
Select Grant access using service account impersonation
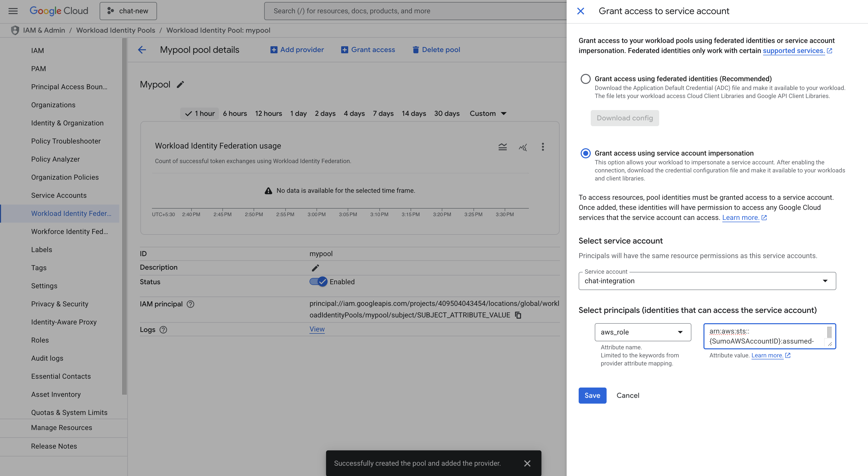pyautogui.click(x=586, y=154)
